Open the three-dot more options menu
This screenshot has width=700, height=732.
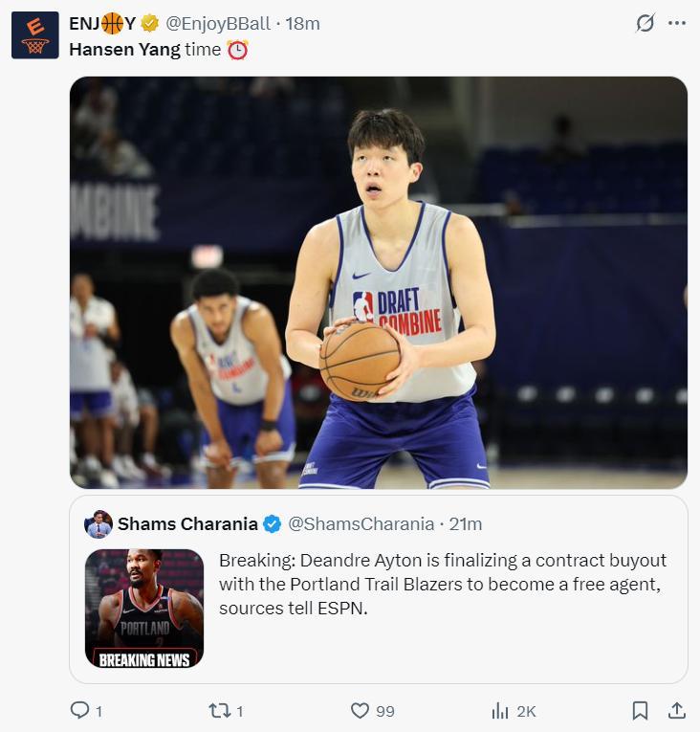coord(677,23)
